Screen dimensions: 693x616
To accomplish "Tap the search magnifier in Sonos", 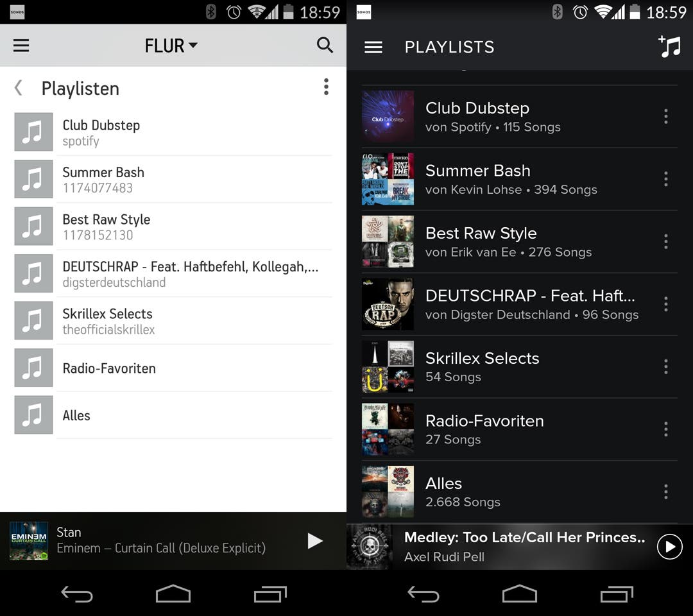I will pyautogui.click(x=325, y=45).
